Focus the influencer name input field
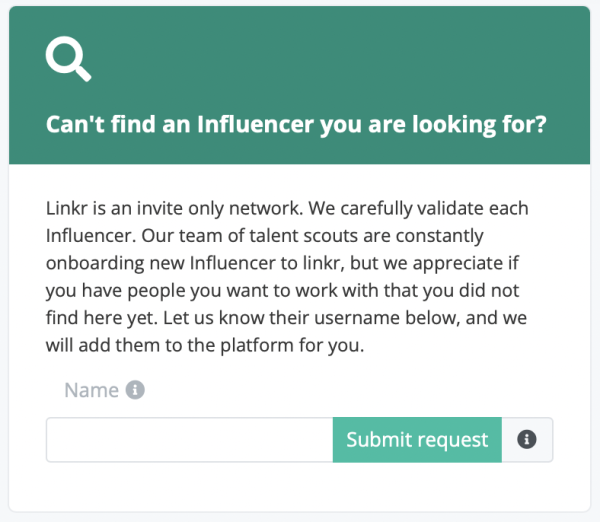This screenshot has height=522, width=600. [x=189, y=439]
